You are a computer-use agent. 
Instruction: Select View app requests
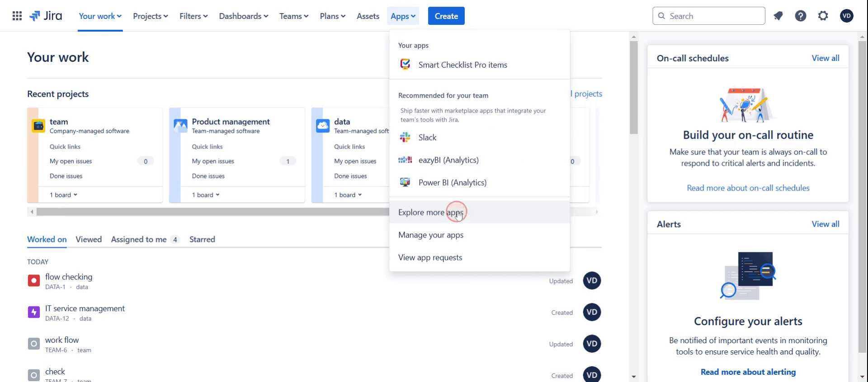(479, 257)
